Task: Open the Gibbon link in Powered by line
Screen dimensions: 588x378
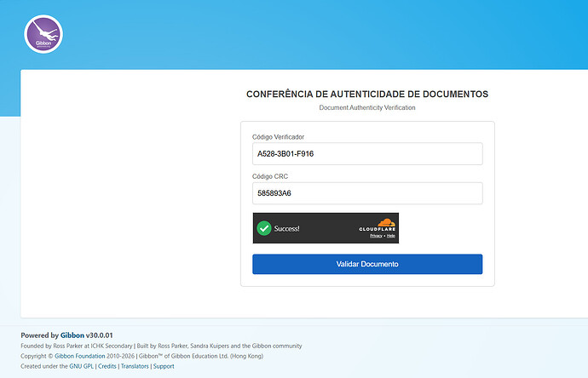Action: 72,335
